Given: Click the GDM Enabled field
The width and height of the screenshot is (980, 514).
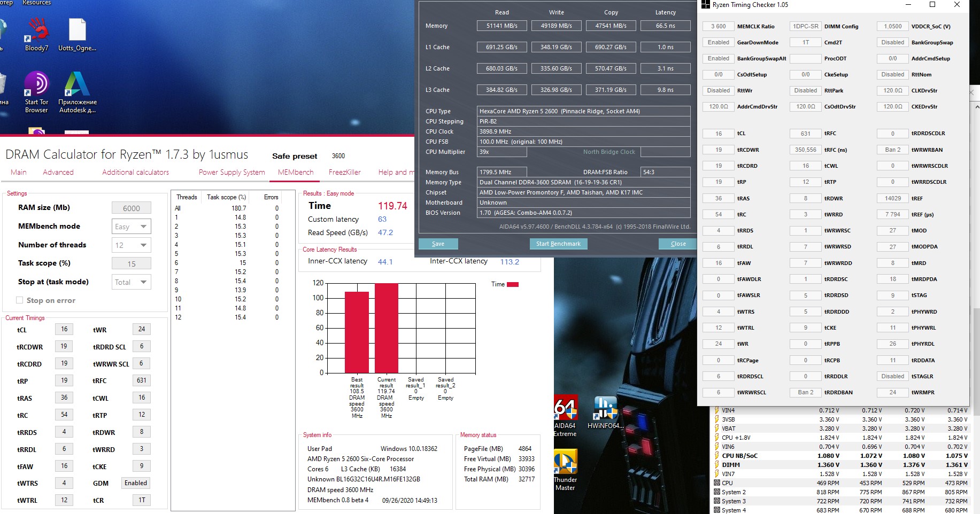Looking at the screenshot, I should click(x=136, y=483).
